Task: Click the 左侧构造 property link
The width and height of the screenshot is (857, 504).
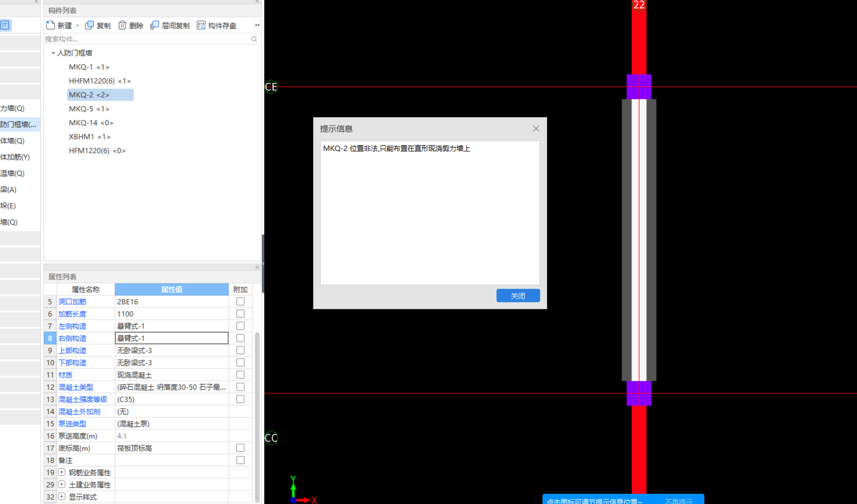Action: coord(72,326)
